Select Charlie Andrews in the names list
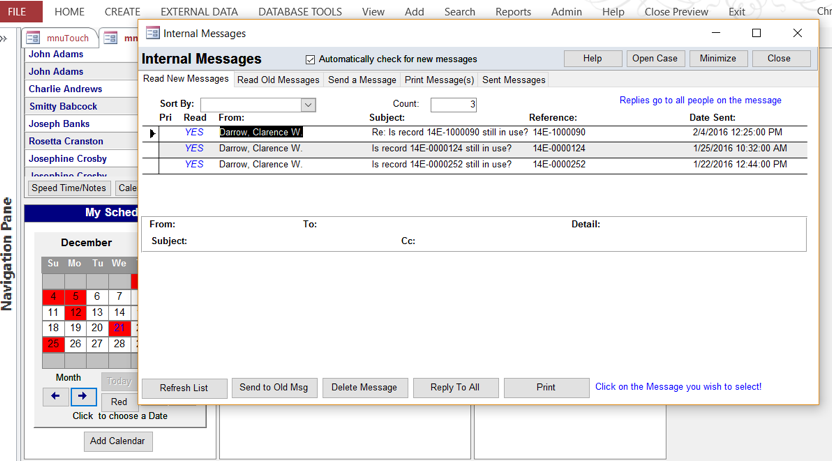Viewport: 832px width, 461px height. [65, 89]
